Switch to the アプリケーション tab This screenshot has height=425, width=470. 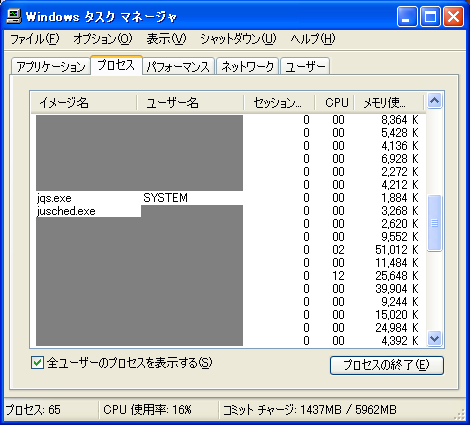[x=51, y=67]
